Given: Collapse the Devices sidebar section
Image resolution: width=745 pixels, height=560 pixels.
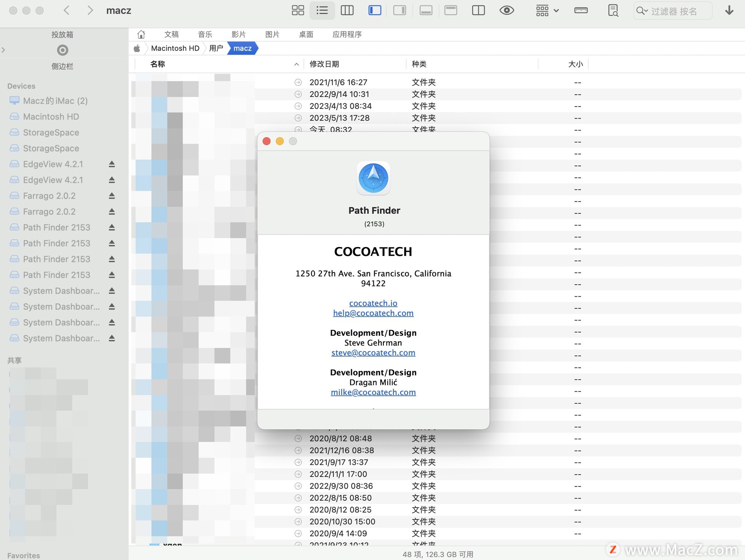Looking at the screenshot, I should [21, 86].
